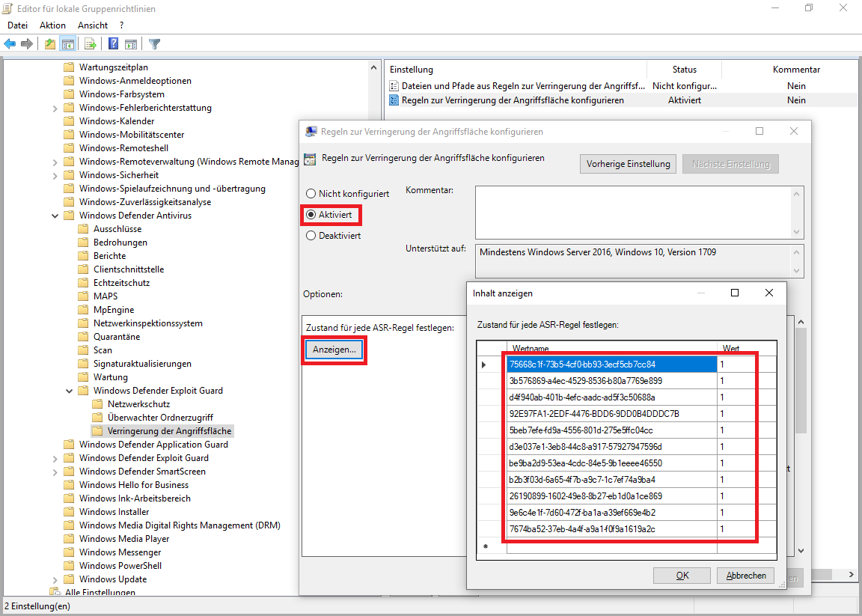Click Abbrechen in the Inhalt anzeigen dialog
The image size is (862, 616).
tap(746, 576)
